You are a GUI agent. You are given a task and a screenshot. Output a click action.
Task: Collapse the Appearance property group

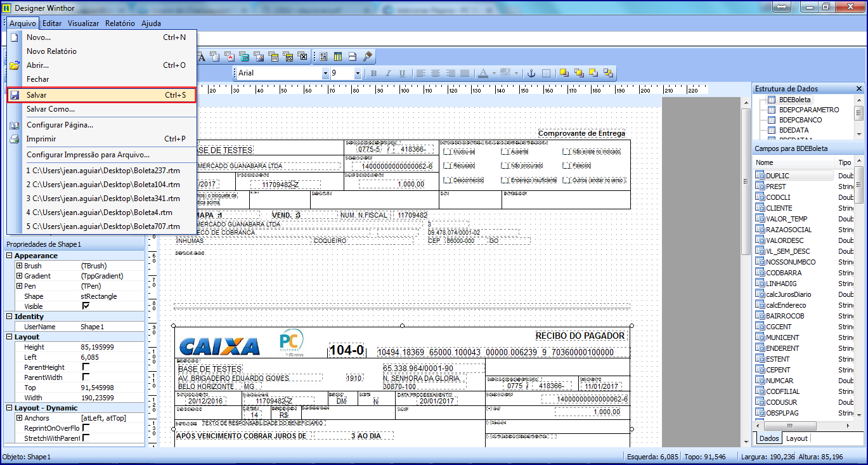(x=10, y=256)
